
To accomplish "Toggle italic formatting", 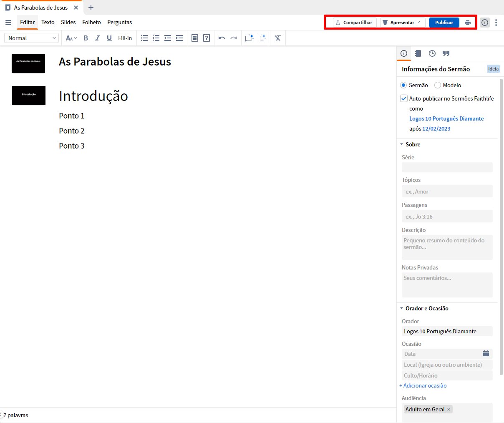I will [x=97, y=38].
